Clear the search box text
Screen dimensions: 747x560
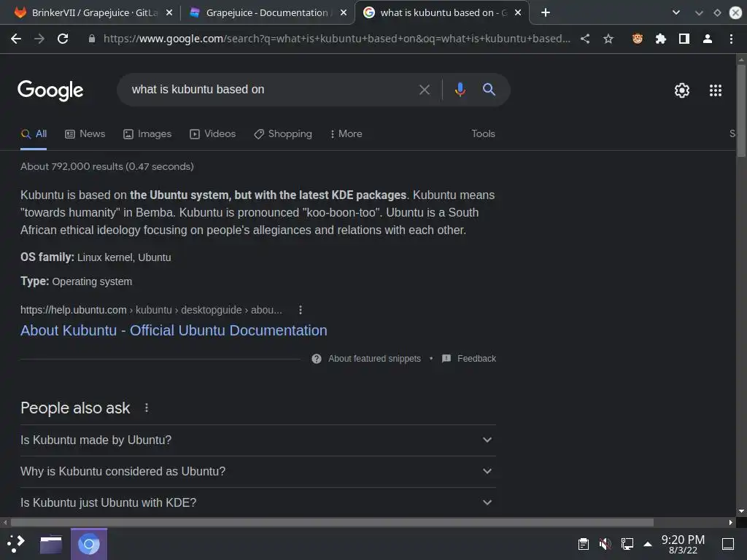425,90
